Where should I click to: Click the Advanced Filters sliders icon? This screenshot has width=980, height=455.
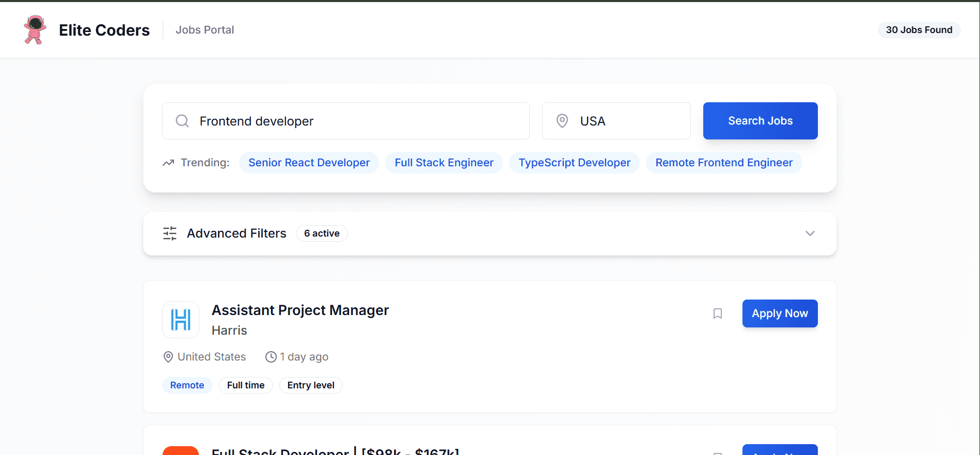[170, 233]
